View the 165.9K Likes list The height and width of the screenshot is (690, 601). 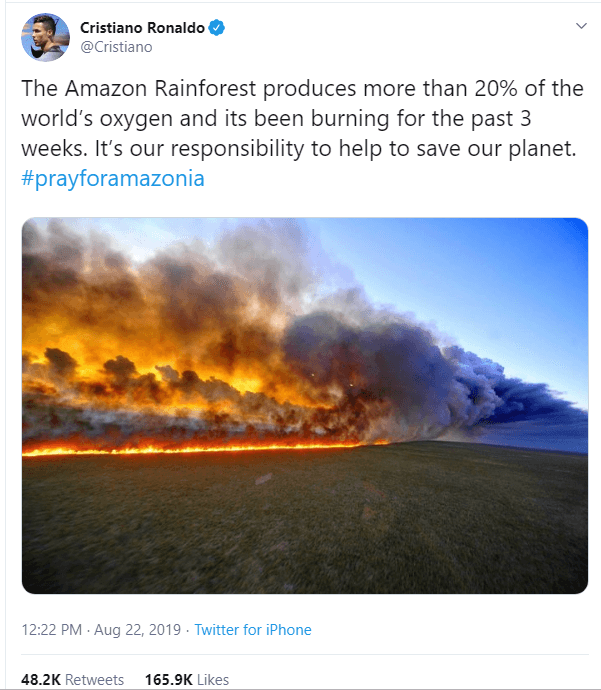[x=187, y=679]
